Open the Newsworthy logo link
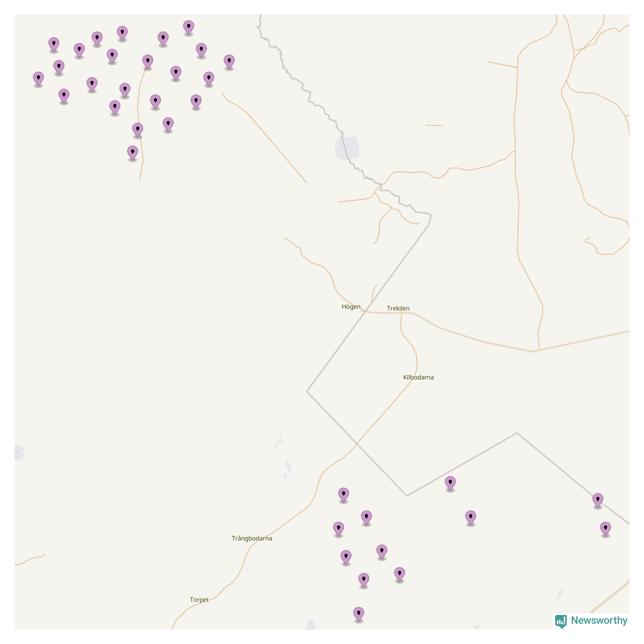 point(591,621)
